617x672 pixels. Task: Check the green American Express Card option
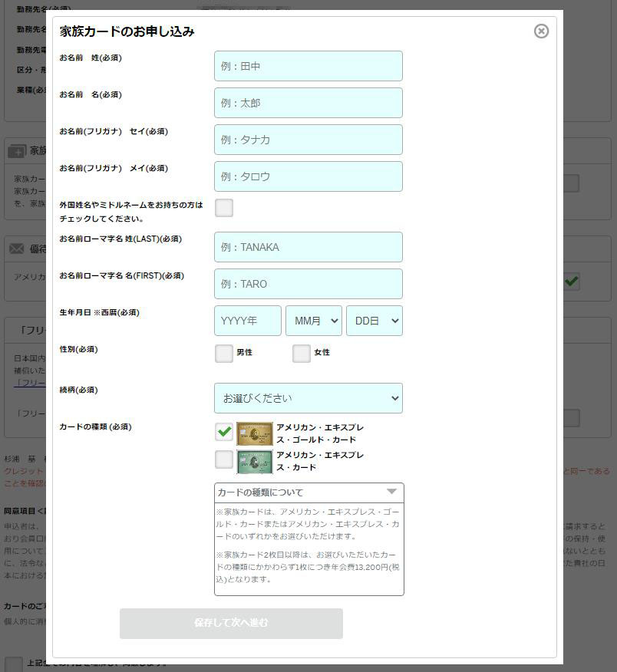[224, 460]
